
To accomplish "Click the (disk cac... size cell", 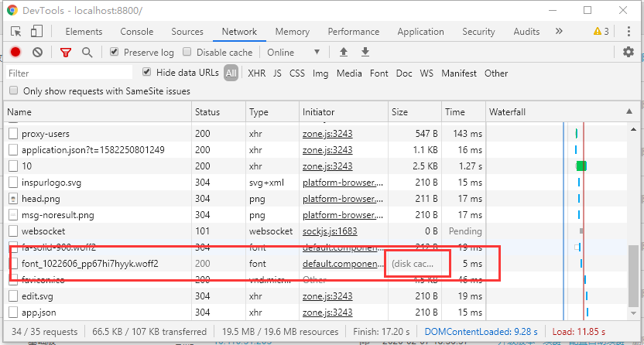I will click(414, 264).
